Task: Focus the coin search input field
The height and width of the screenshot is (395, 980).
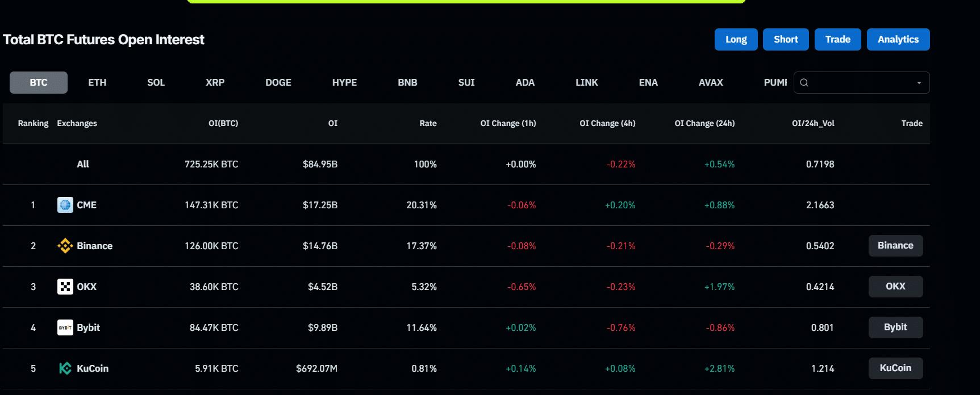Action: pos(861,83)
